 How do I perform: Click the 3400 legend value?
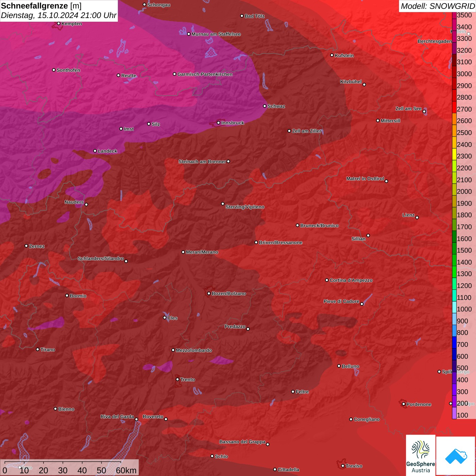[464, 27]
